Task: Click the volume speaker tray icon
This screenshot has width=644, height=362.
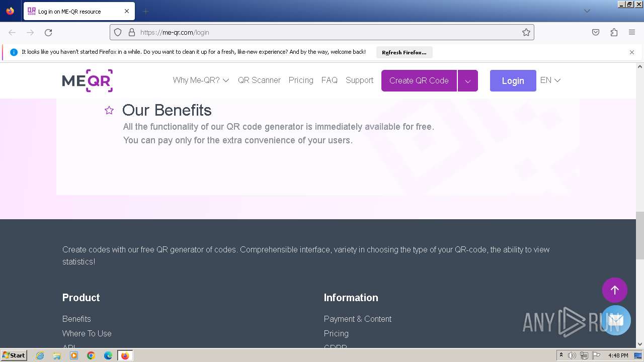Action: tap(572, 355)
